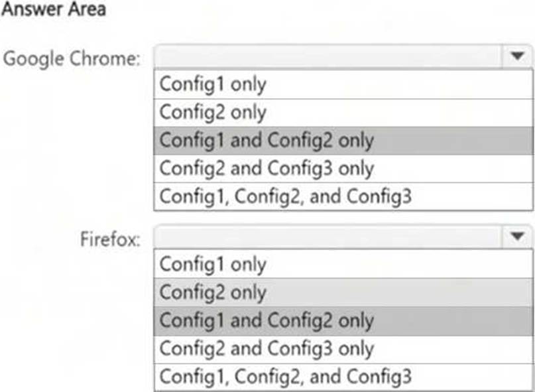The height and width of the screenshot is (392, 535).
Task: Click the last option in the Firefox list
Action: tap(285, 377)
